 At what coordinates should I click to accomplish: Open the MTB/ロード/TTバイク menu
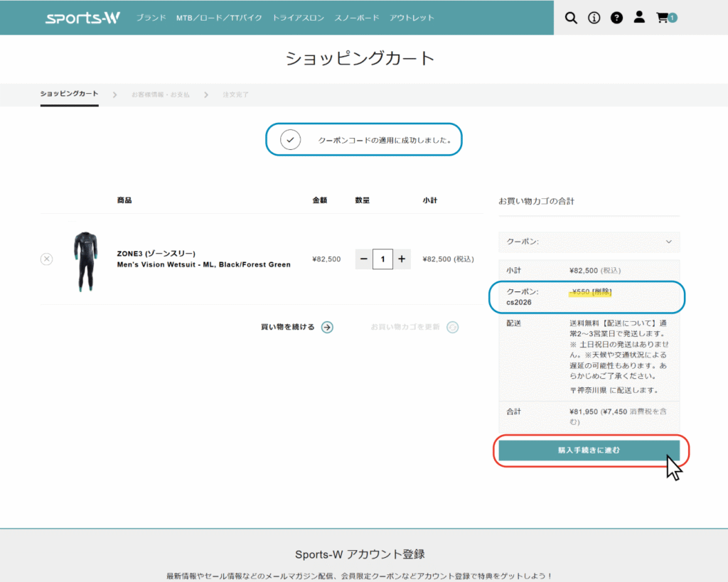[x=219, y=18]
